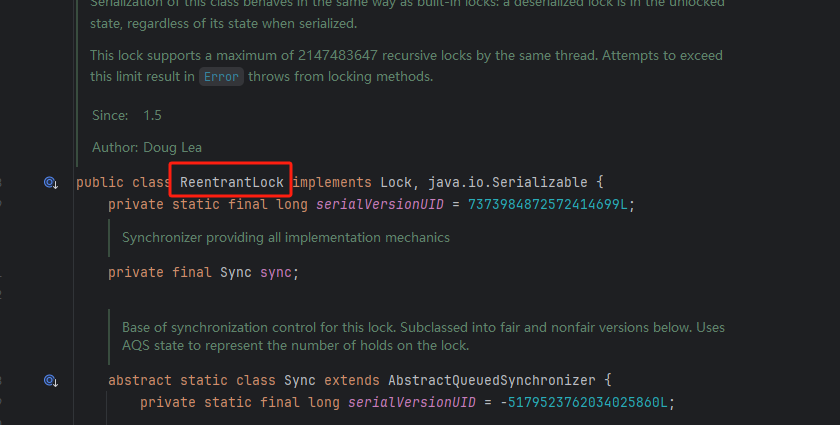This screenshot has height=425, width=840.
Task: Click the 2147483647 number in documentation
Action: coord(338,55)
